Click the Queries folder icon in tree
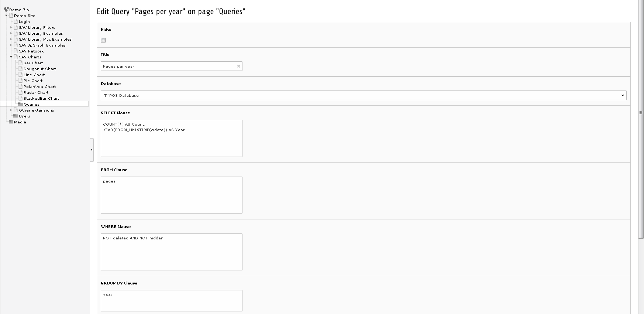The width and height of the screenshot is (644, 314). (21, 104)
